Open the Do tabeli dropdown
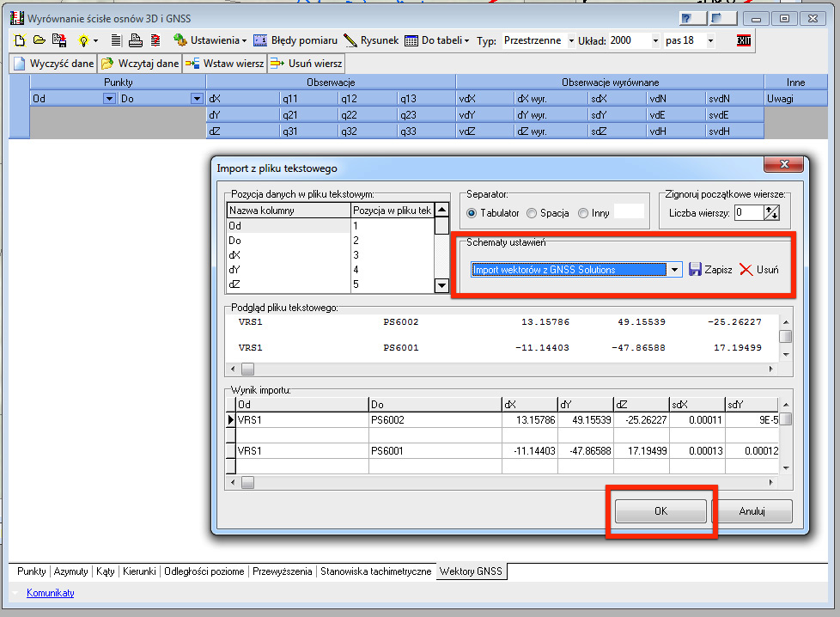This screenshot has height=617, width=840. coord(436,40)
